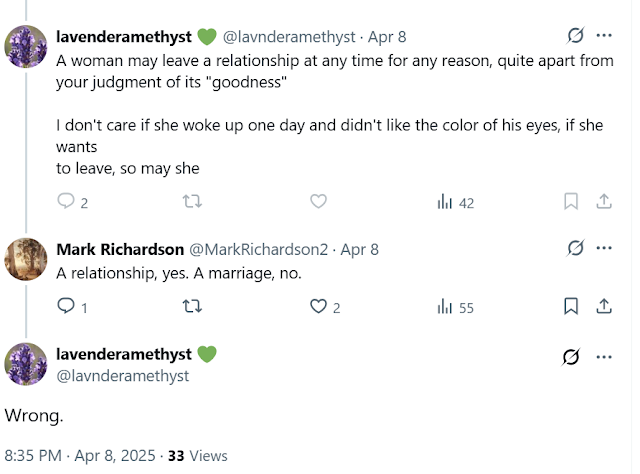
Task: Share Mark Richardson's tweet
Action: coord(604,306)
